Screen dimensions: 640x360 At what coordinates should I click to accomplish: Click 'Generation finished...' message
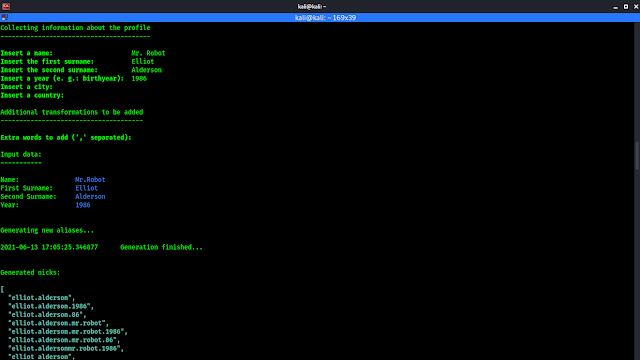(x=162, y=247)
